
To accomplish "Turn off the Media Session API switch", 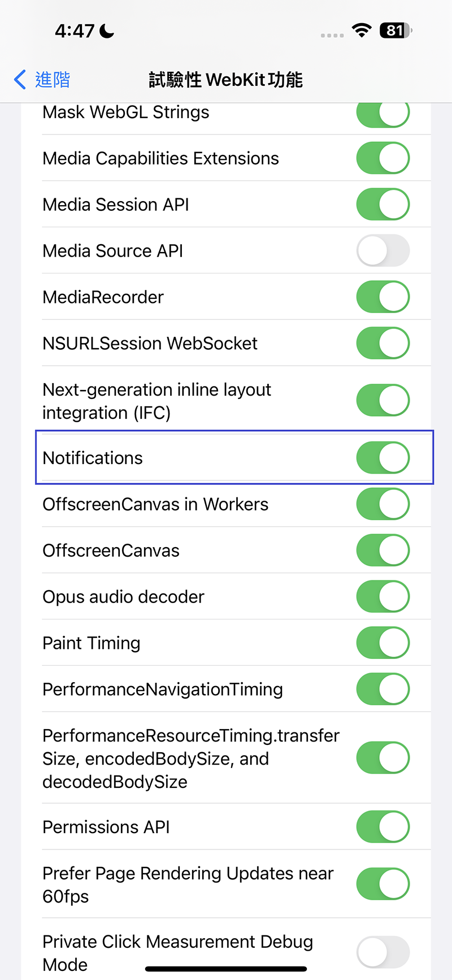I will coord(383,204).
